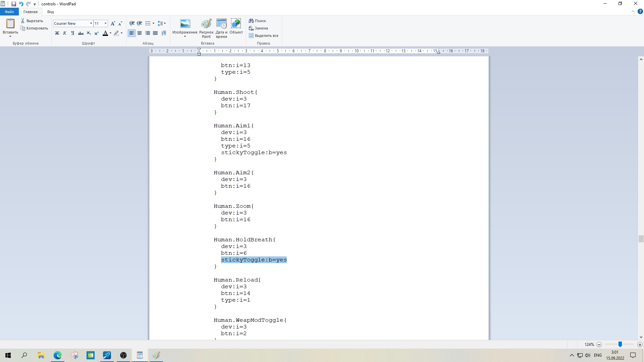Apply strikethrough formatting

click(x=80, y=33)
